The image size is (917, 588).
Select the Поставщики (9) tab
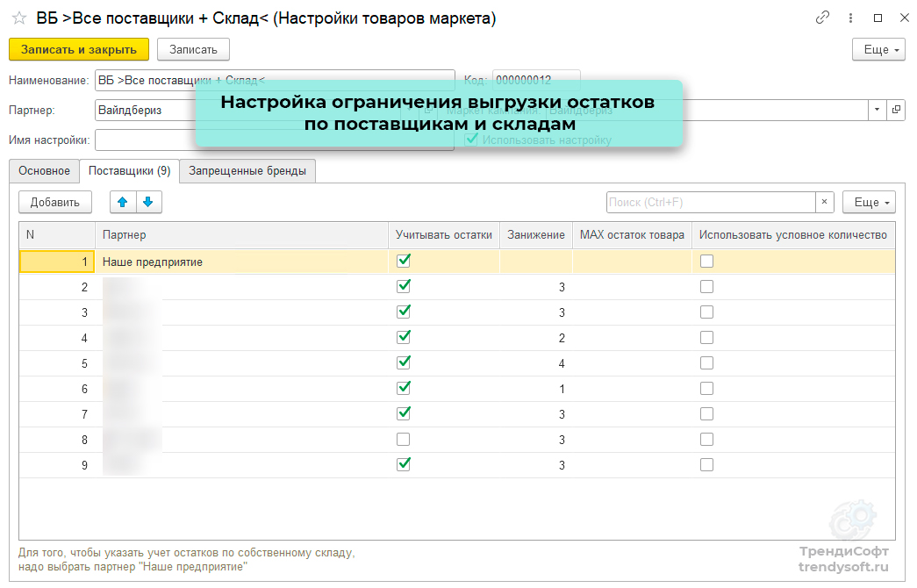click(x=129, y=171)
